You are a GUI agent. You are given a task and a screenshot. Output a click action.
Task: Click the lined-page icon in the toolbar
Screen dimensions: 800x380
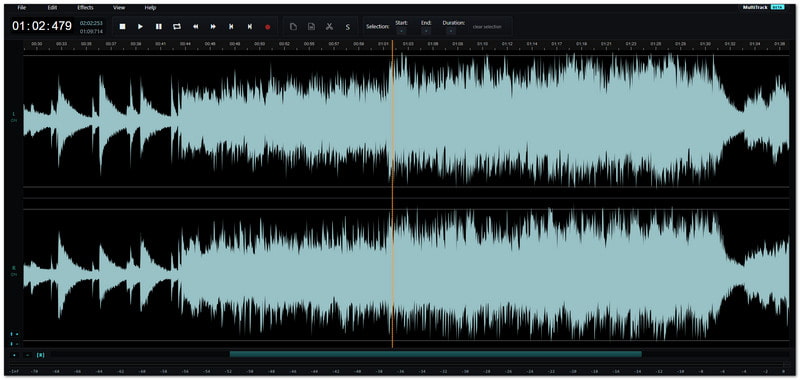tap(311, 27)
